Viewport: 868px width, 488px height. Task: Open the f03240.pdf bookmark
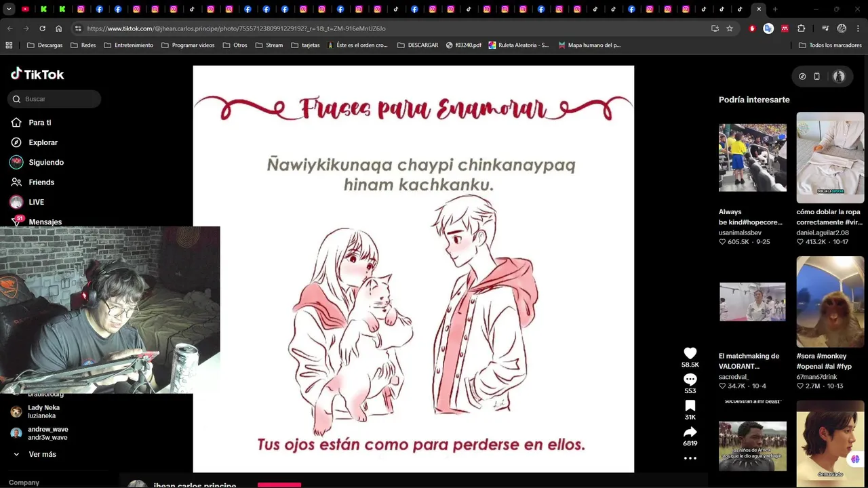tap(464, 45)
